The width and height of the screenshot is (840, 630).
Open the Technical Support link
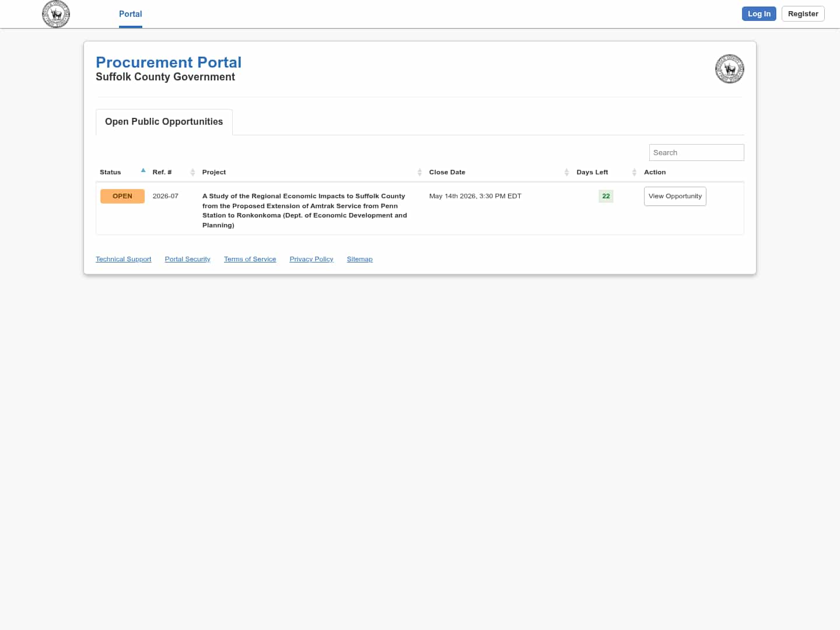point(123,259)
